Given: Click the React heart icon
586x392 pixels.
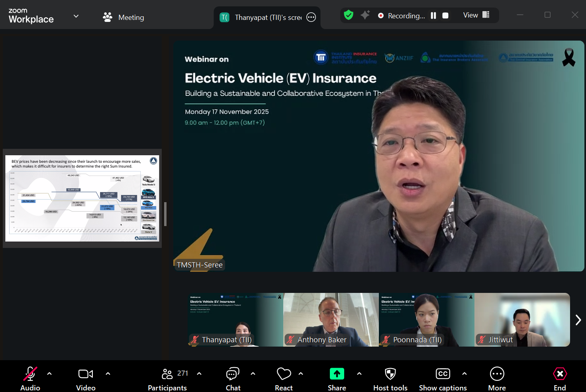Looking at the screenshot, I should 284,374.
